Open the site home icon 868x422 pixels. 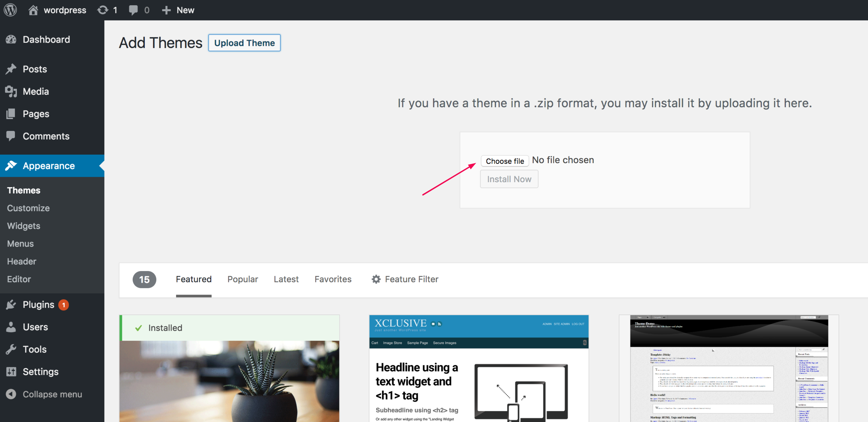click(33, 10)
